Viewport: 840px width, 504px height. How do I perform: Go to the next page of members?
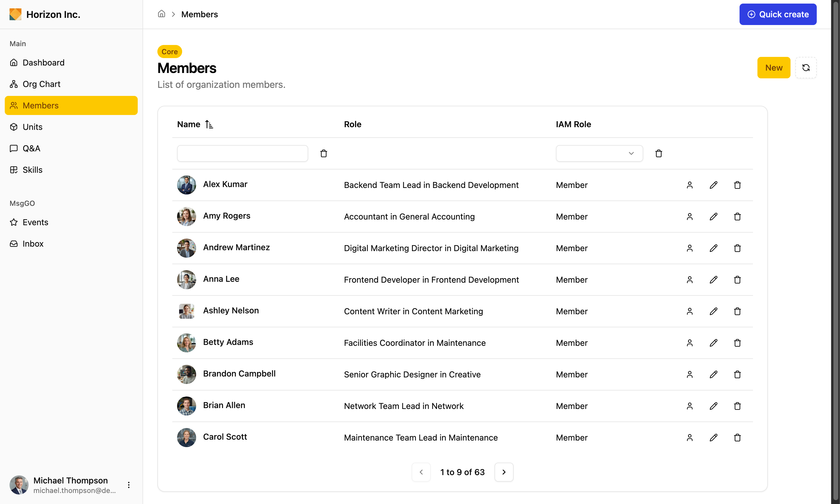(503, 472)
